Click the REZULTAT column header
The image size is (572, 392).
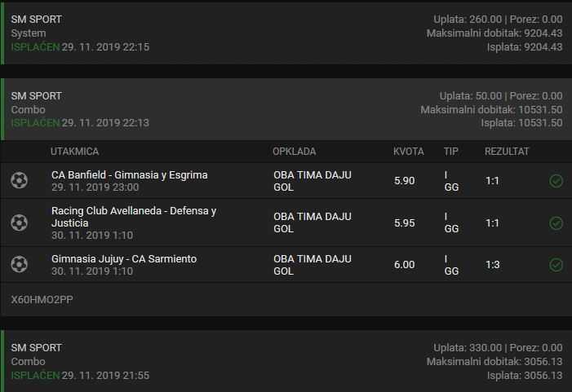[507, 152]
